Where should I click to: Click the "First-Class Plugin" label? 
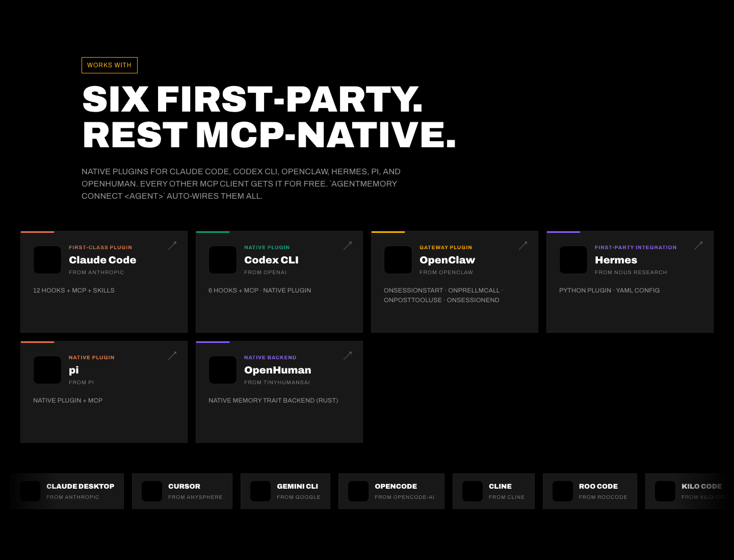tap(100, 248)
